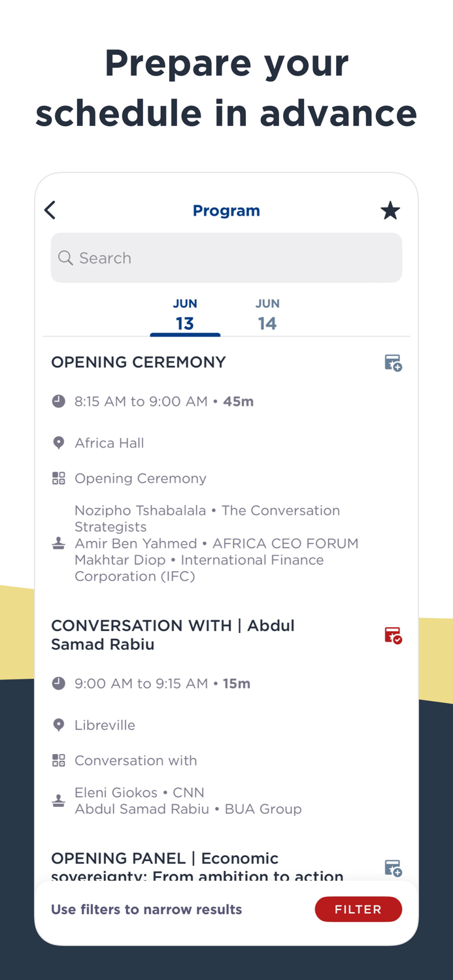Click the speakers icon on the Conversation session
The image size is (453, 980).
tap(58, 800)
